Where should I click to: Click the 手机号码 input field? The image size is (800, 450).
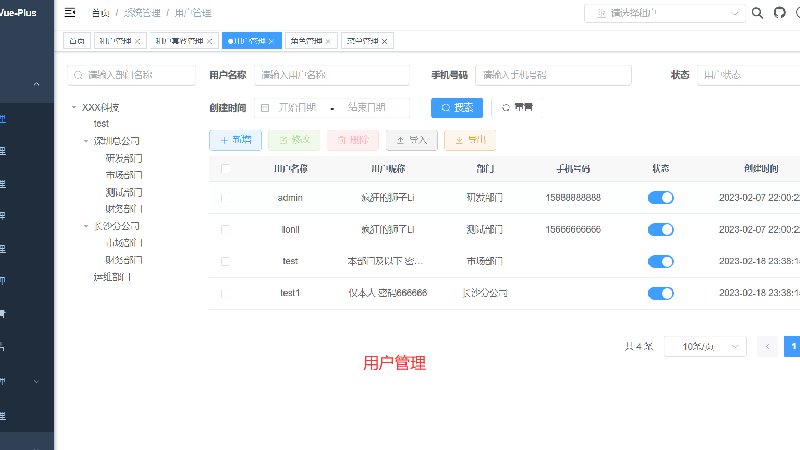553,75
